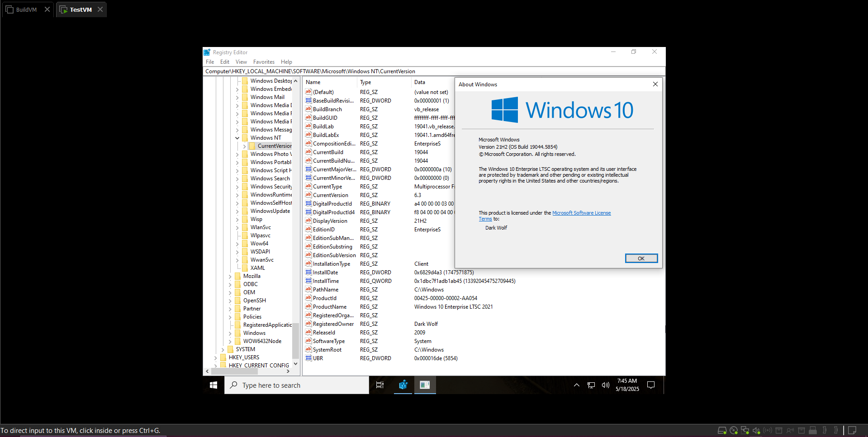The width and height of the screenshot is (868, 437).
Task: Click the string icon of the (Default) value
Action: 308,92
